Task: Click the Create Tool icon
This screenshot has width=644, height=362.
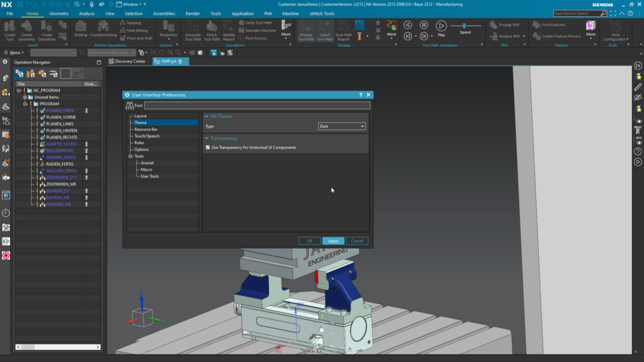Action: 9,31
